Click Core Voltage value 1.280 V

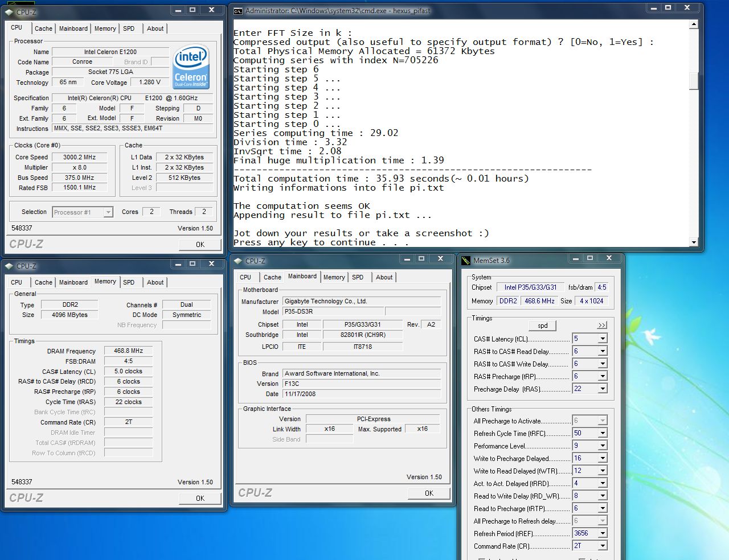coord(150,82)
